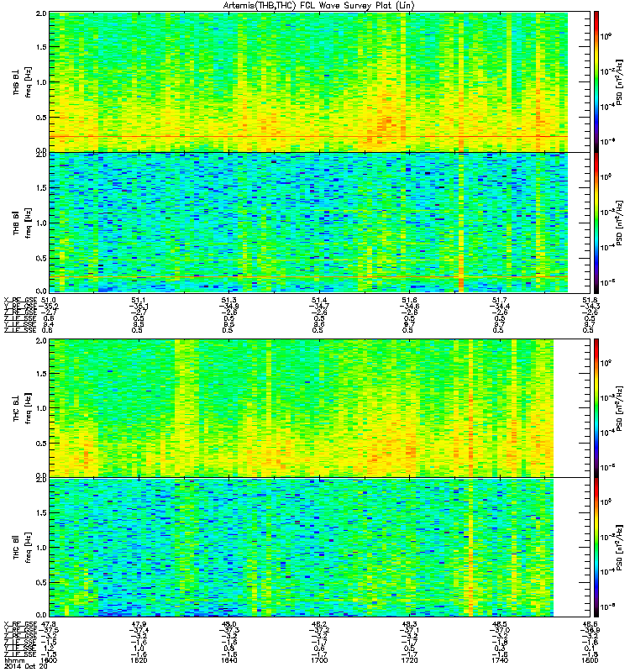Click the 2.0 frequency tick of THB B-perpendicular panel
630x672 pixels.
(41, 13)
